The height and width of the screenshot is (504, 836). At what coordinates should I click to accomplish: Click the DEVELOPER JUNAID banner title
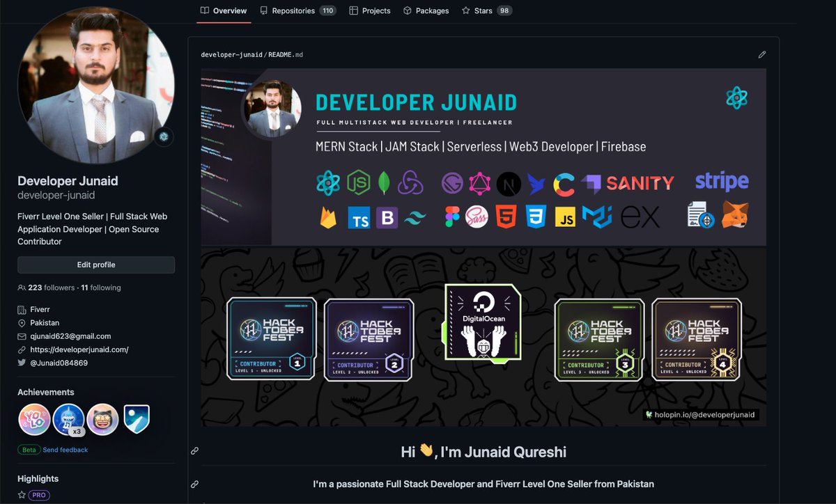pyautogui.click(x=416, y=102)
